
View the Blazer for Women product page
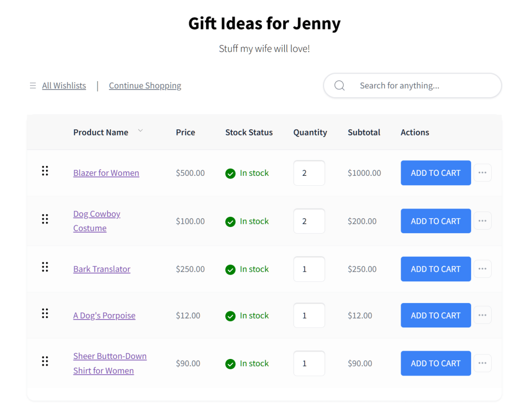click(x=106, y=173)
